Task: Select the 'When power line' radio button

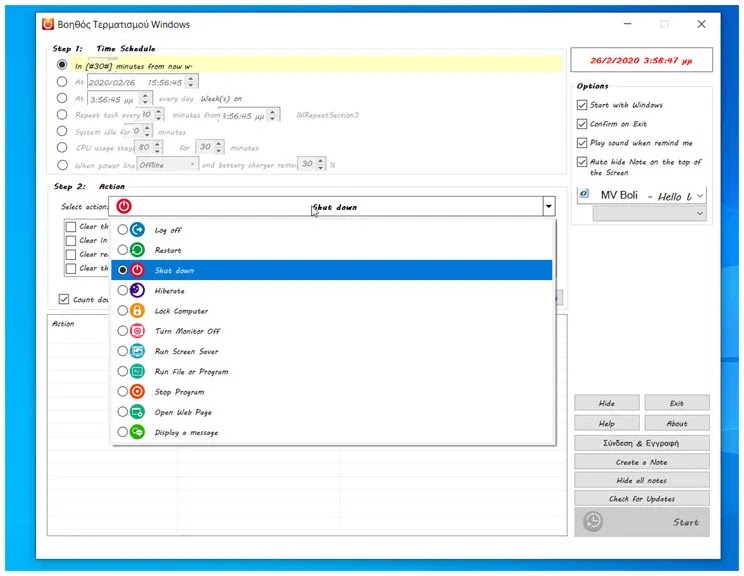Action: click(x=62, y=165)
